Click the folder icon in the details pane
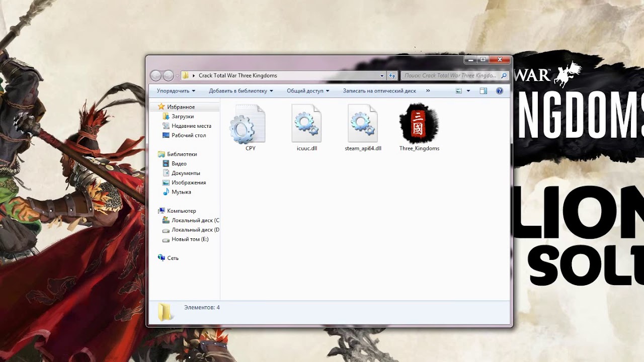The height and width of the screenshot is (362, 644). 165,312
